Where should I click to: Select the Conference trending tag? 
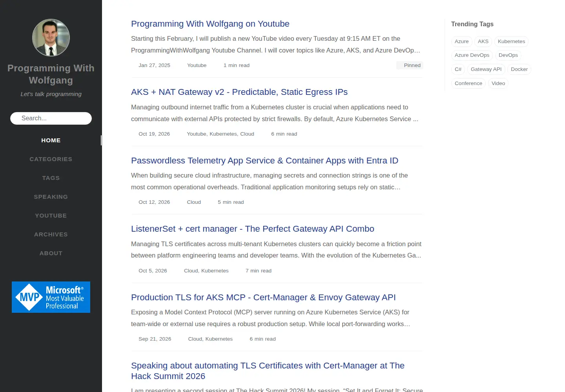[468, 83]
